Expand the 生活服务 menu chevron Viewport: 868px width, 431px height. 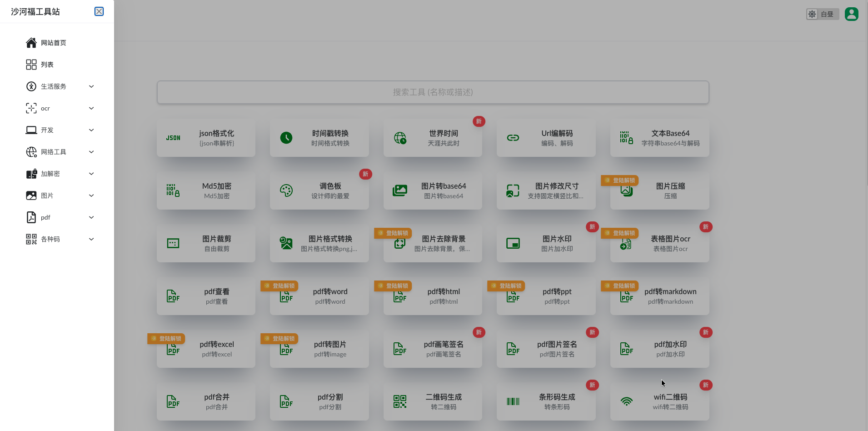[91, 86]
